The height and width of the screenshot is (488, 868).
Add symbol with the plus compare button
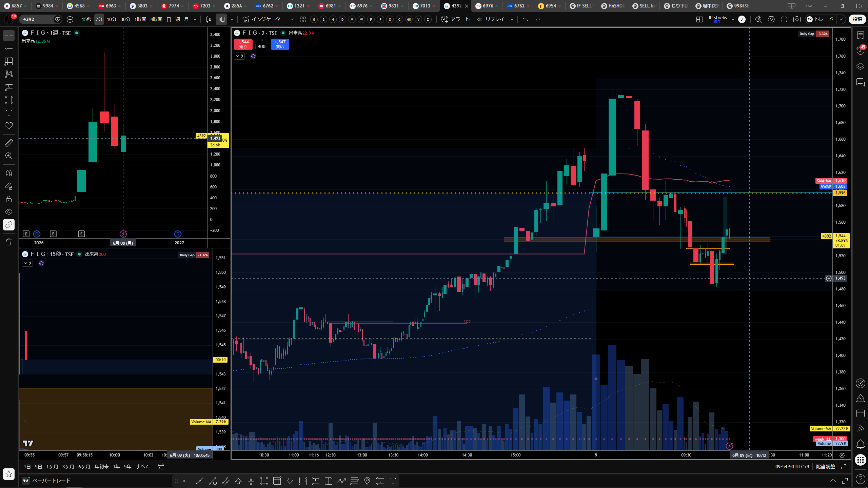coord(70,19)
